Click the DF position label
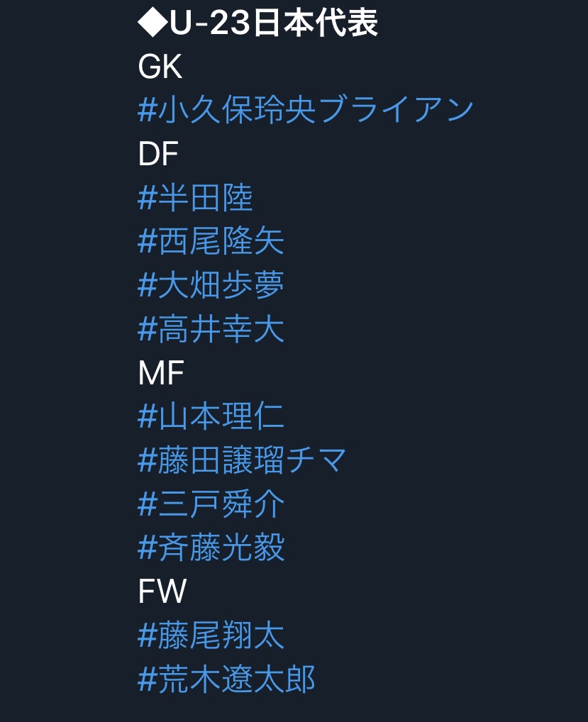The height and width of the screenshot is (722, 588). [x=158, y=154]
